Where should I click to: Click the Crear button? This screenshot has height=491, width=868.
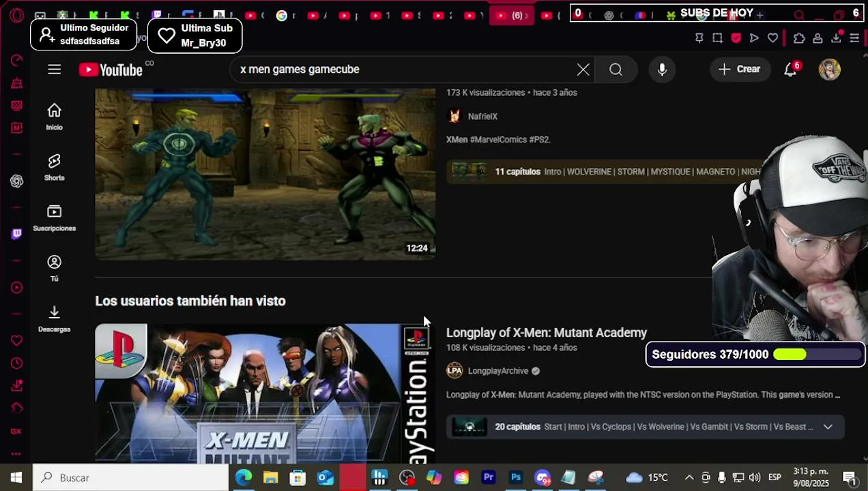(739, 69)
